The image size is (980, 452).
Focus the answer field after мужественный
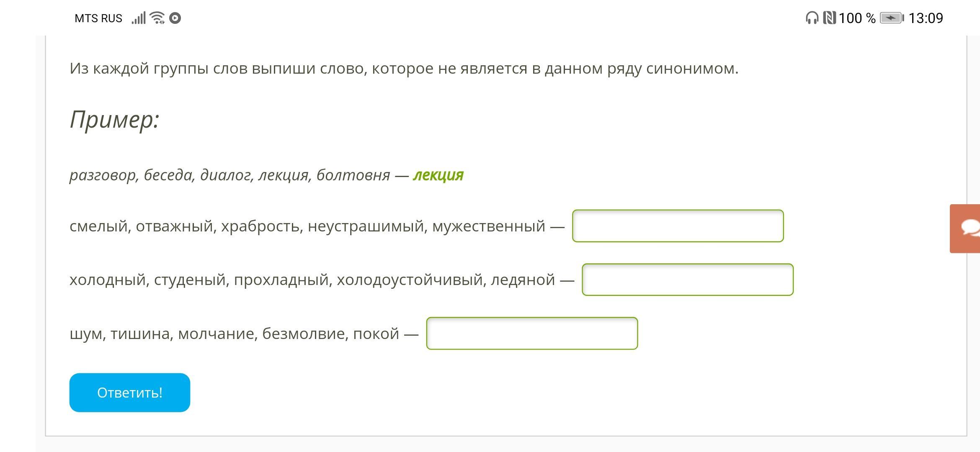click(678, 226)
